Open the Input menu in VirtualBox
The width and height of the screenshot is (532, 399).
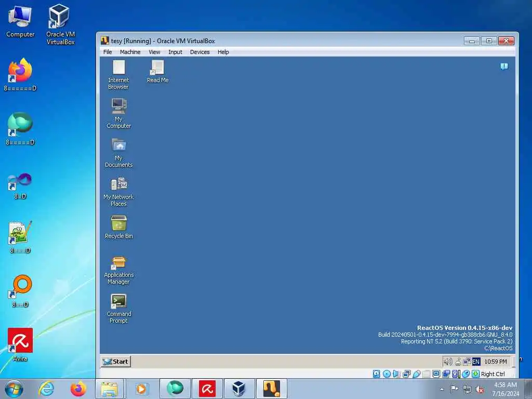click(x=176, y=52)
